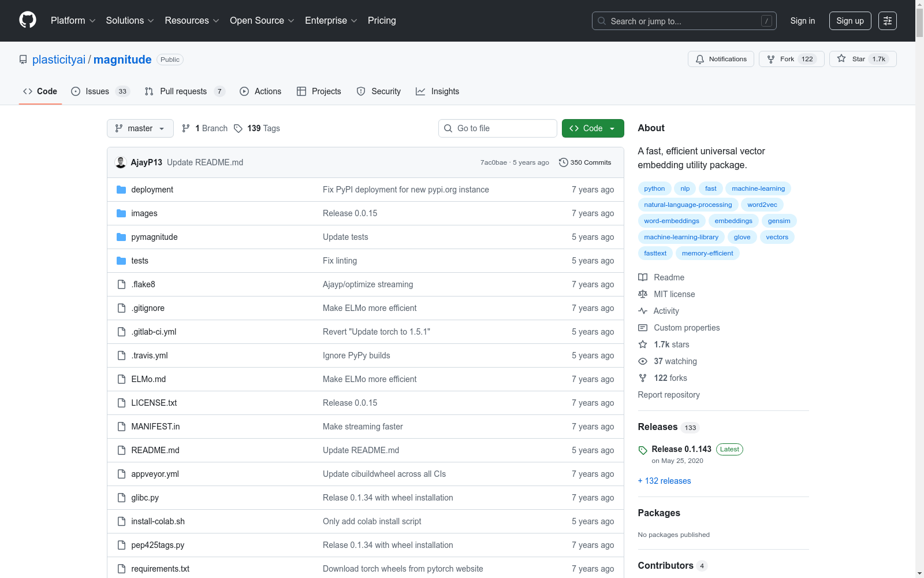Star the magnitude repository
924x578 pixels.
coord(852,59)
